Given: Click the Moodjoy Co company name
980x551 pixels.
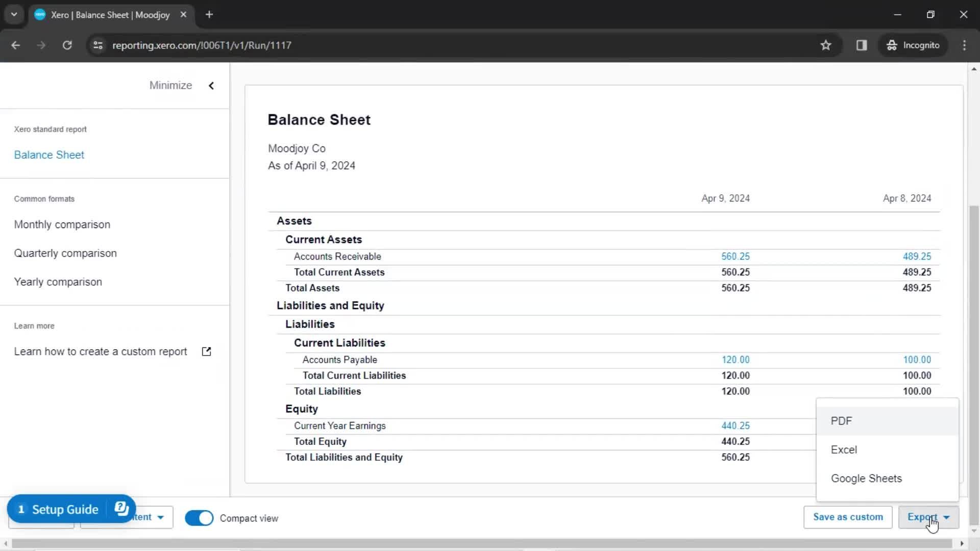Looking at the screenshot, I should [297, 148].
